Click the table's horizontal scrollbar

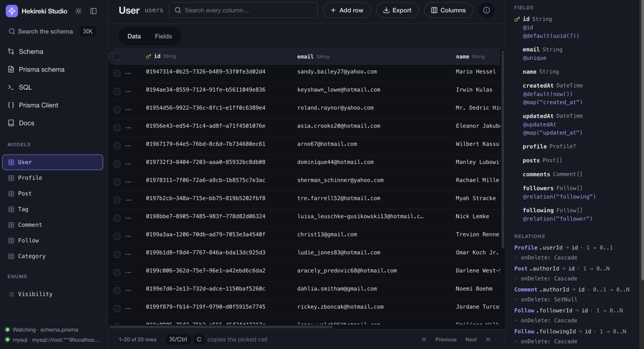click(221, 327)
